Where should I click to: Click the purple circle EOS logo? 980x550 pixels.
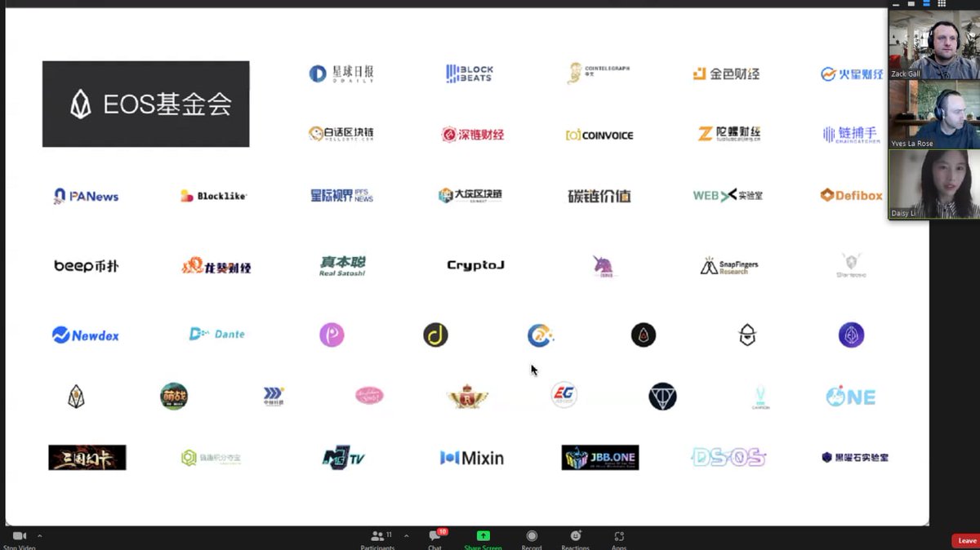point(851,335)
